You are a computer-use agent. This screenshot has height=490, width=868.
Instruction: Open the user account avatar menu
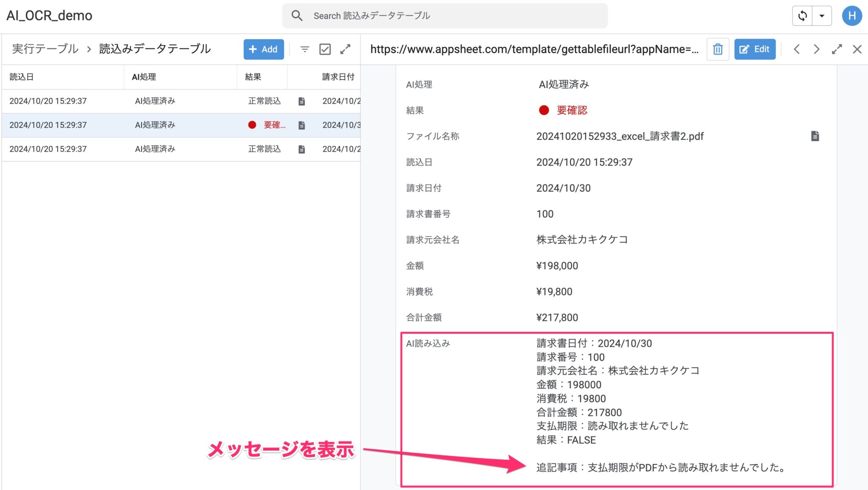point(852,15)
